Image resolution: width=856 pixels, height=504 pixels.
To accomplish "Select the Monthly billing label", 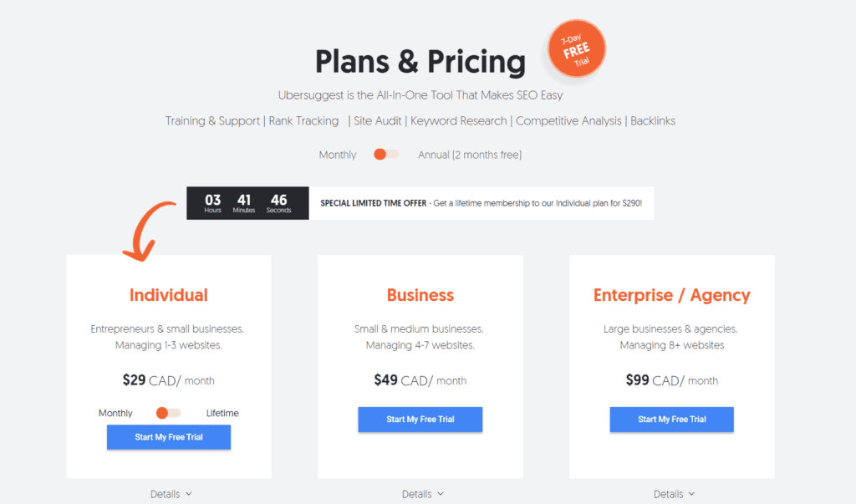I will point(338,155).
